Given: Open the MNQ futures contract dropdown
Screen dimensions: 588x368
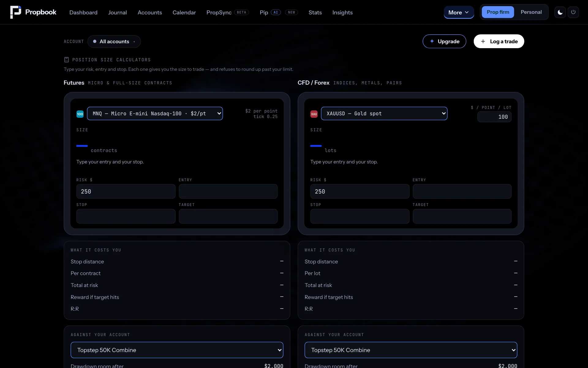Looking at the screenshot, I should [x=155, y=113].
